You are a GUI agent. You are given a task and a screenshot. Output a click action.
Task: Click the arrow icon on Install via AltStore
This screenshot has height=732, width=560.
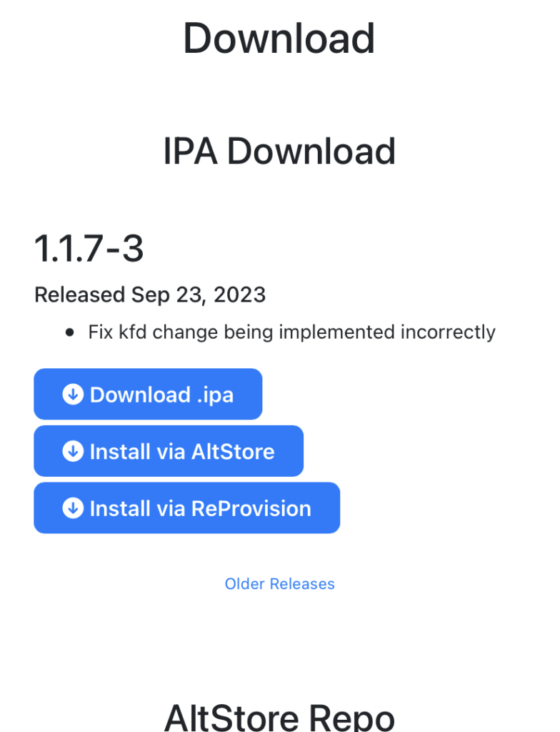73,451
